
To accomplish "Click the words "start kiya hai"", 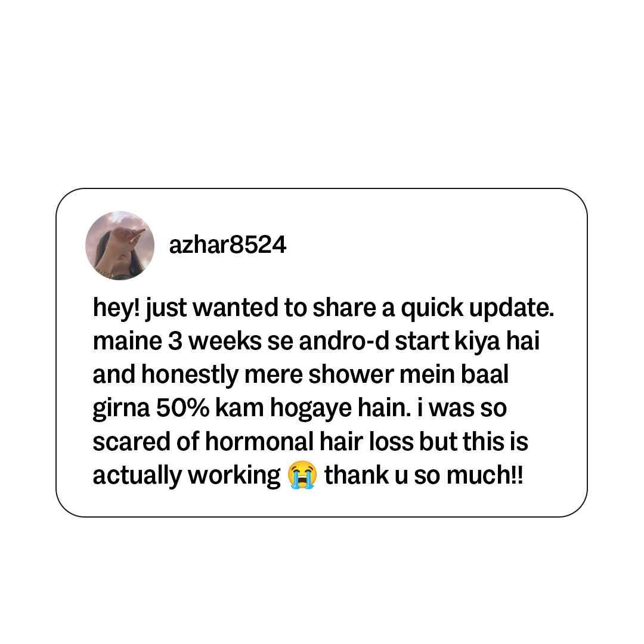I will coord(467,342).
